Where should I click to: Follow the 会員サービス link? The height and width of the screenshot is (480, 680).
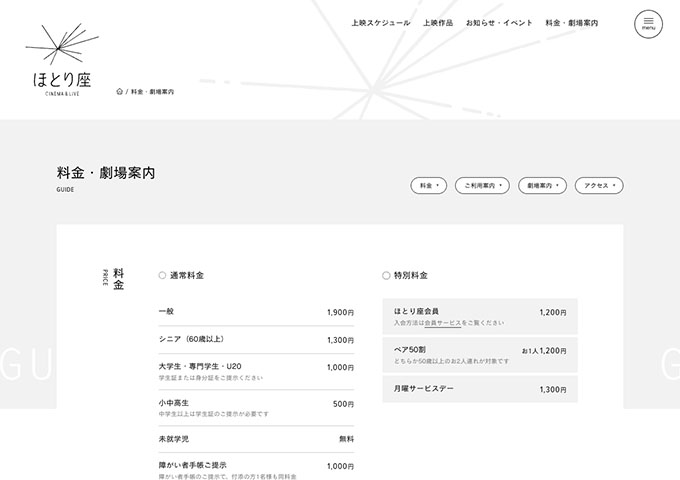point(442,323)
